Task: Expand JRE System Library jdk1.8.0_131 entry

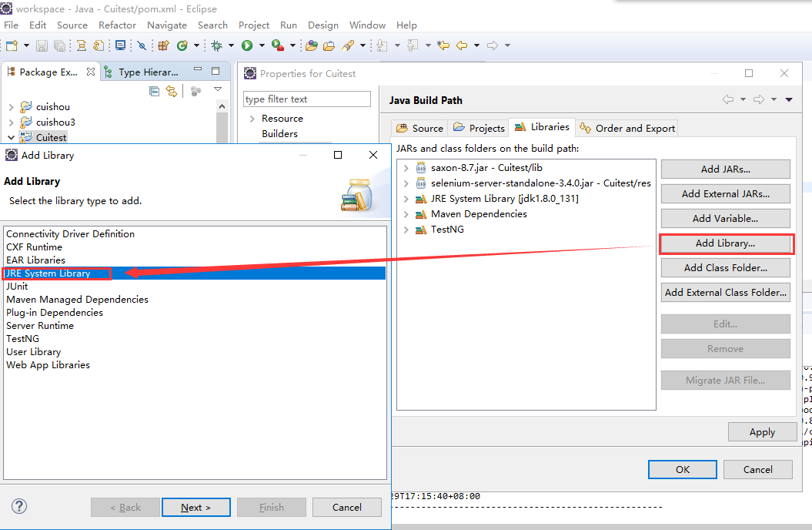Action: (406, 199)
